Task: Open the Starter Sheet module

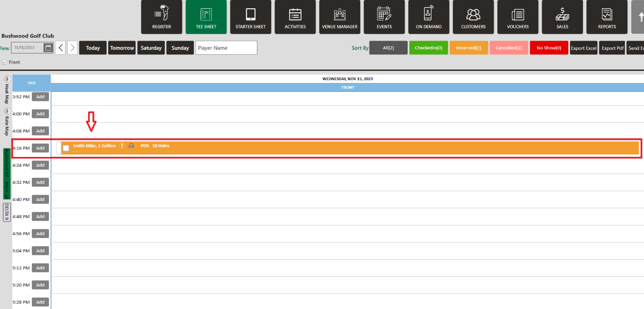Action: (x=251, y=17)
